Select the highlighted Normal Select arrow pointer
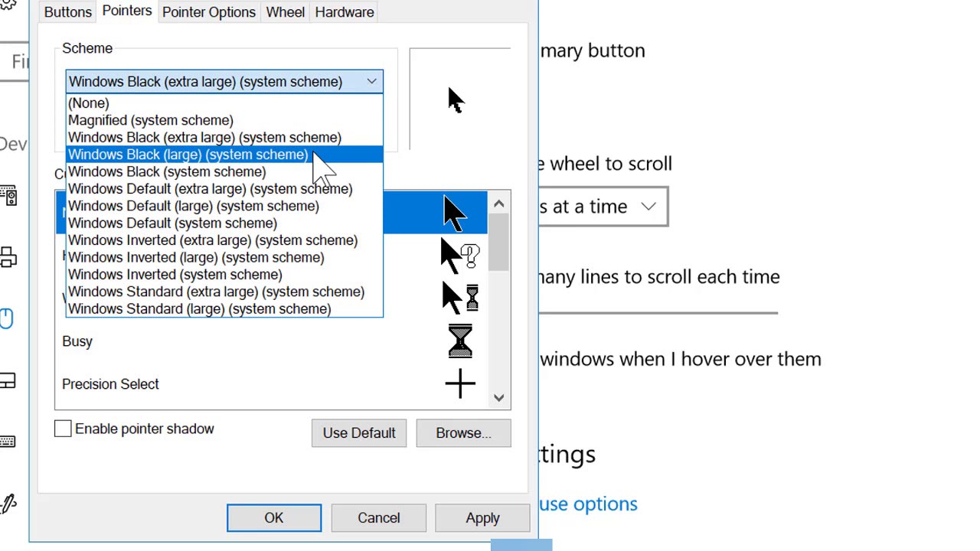 tap(455, 212)
